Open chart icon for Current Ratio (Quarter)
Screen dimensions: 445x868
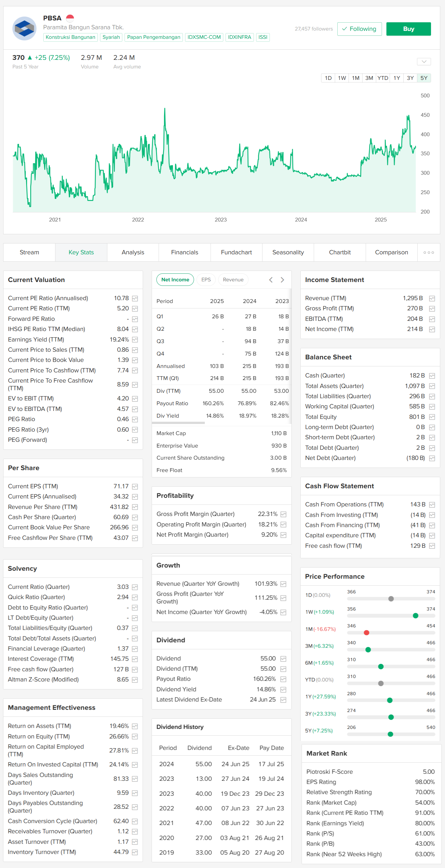click(135, 587)
